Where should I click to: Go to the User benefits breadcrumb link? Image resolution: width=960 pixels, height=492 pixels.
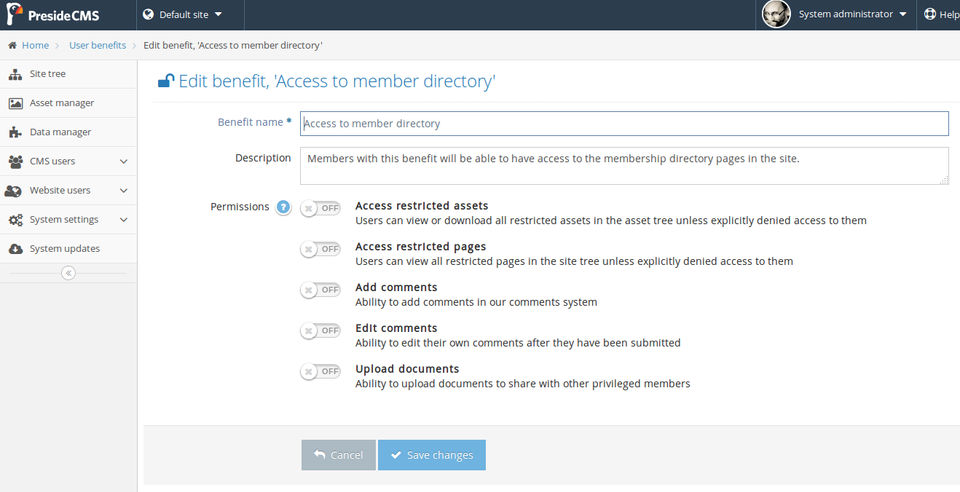[x=97, y=45]
